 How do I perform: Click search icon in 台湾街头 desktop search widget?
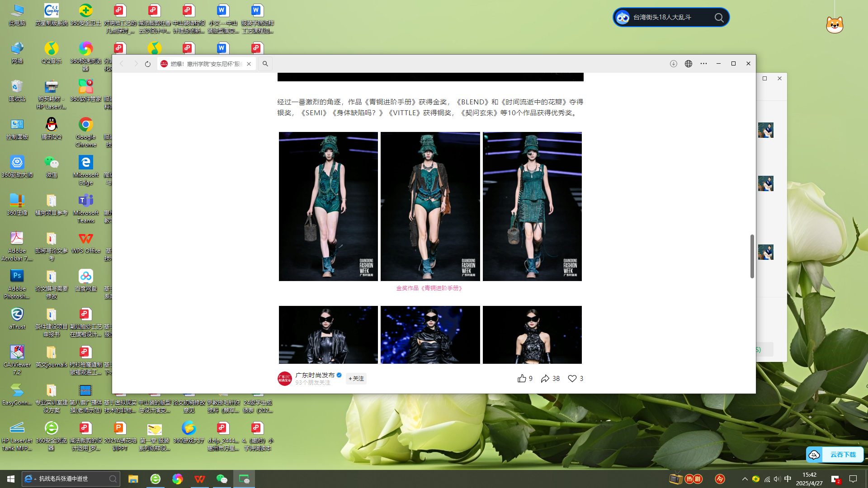click(x=719, y=18)
